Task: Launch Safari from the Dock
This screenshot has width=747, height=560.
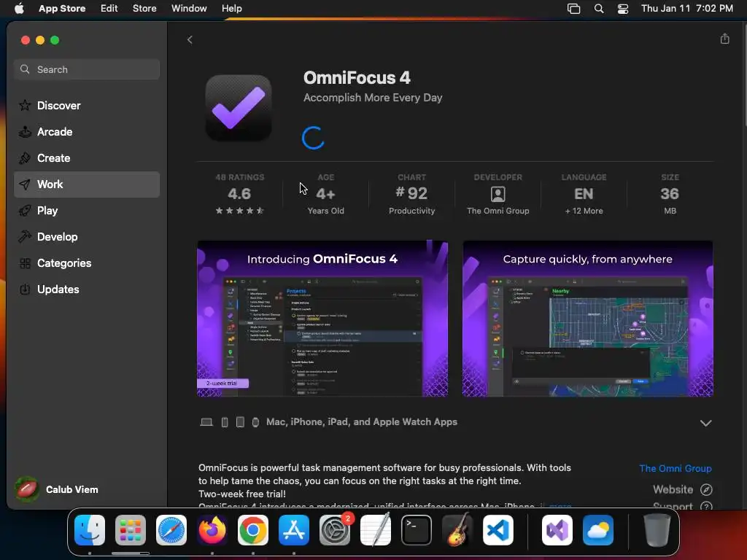Action: [171, 530]
